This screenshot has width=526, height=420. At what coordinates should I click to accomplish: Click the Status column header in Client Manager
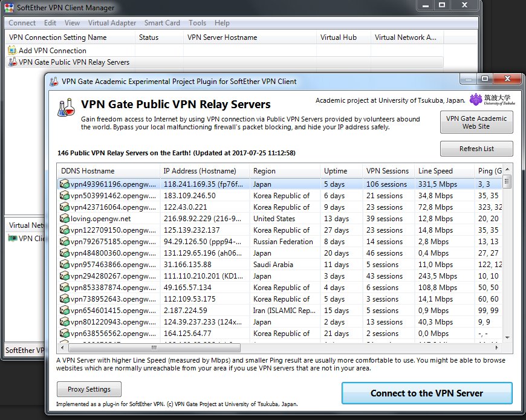(159, 37)
